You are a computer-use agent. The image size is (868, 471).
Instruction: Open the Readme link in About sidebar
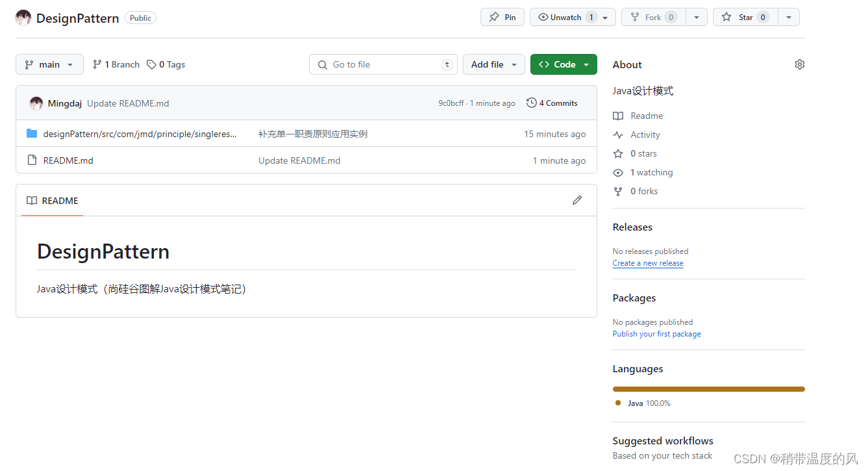coord(638,116)
